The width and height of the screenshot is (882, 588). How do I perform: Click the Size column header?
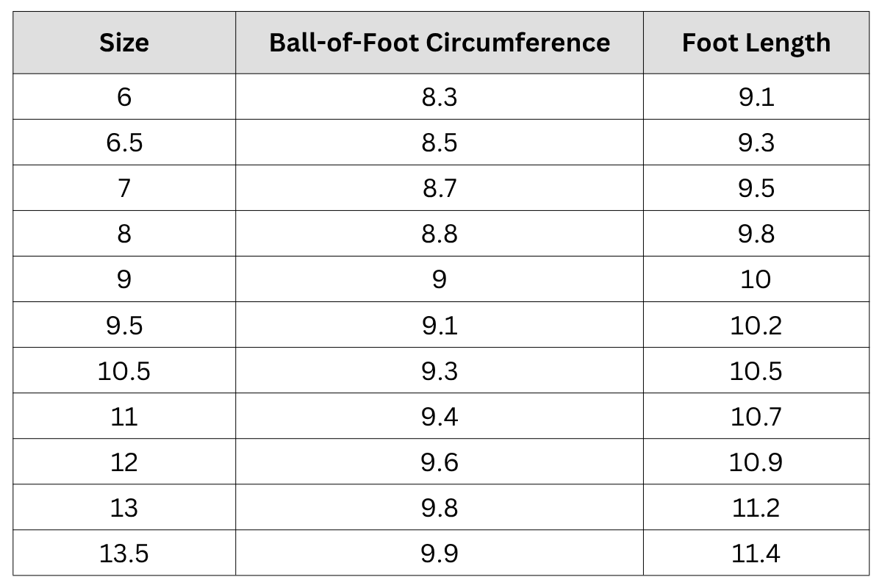(123, 43)
